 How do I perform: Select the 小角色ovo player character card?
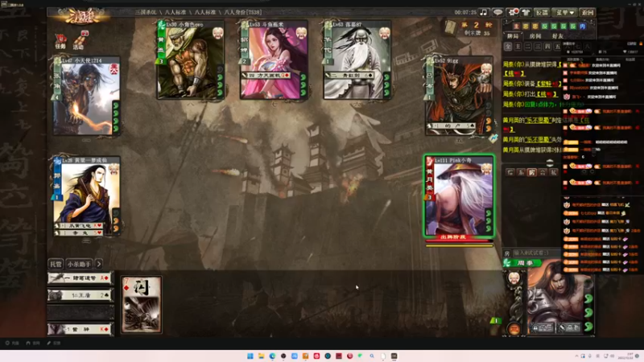[191, 60]
